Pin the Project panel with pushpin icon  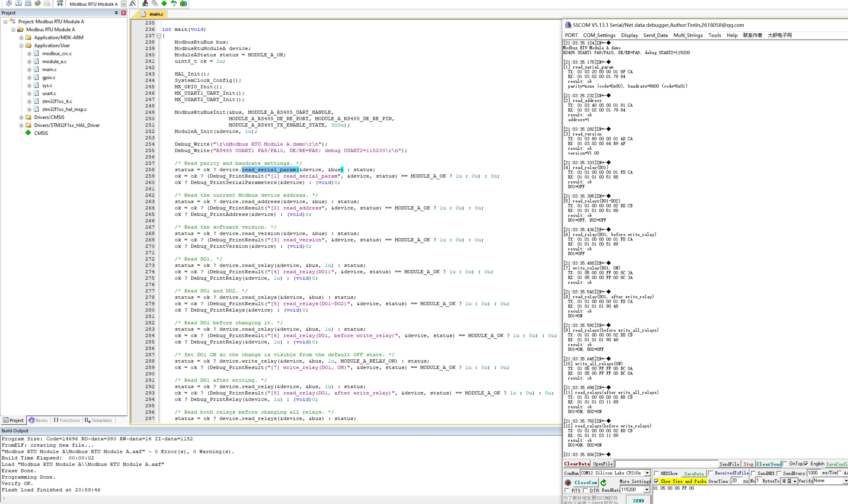116,13
